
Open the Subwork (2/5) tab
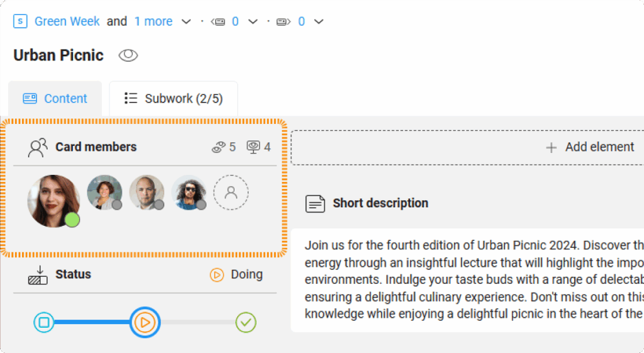(x=174, y=99)
